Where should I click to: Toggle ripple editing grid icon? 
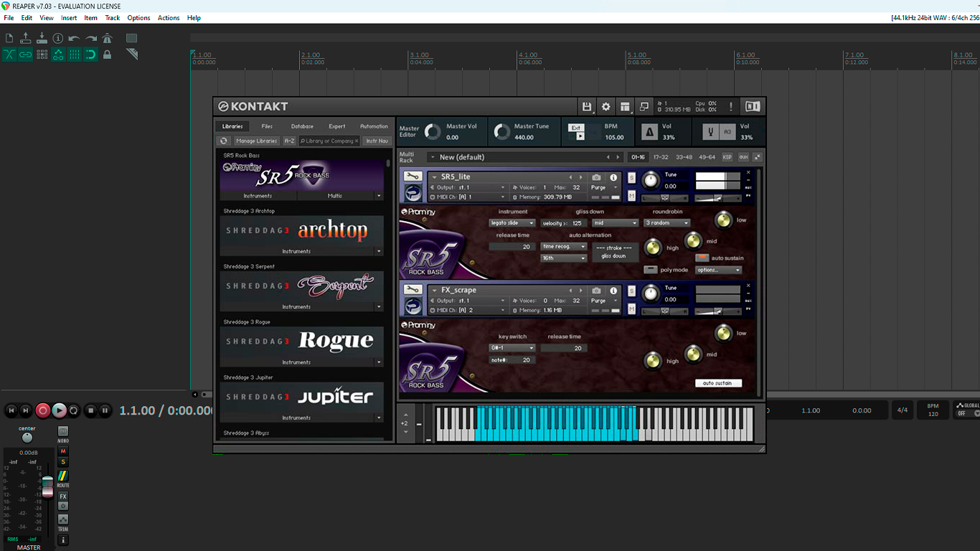coord(42,55)
